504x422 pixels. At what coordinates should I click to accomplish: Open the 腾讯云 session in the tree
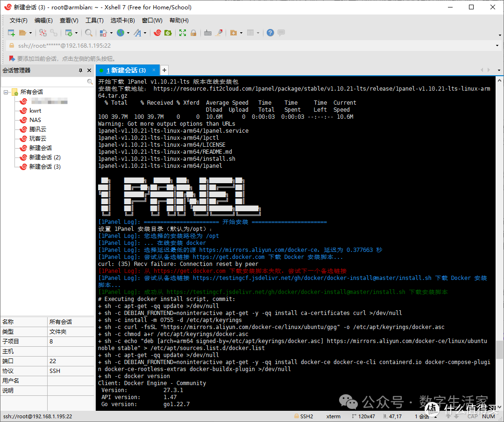click(x=37, y=129)
